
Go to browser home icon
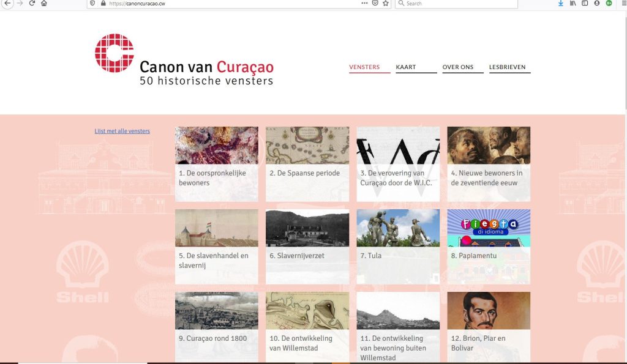point(44,3)
